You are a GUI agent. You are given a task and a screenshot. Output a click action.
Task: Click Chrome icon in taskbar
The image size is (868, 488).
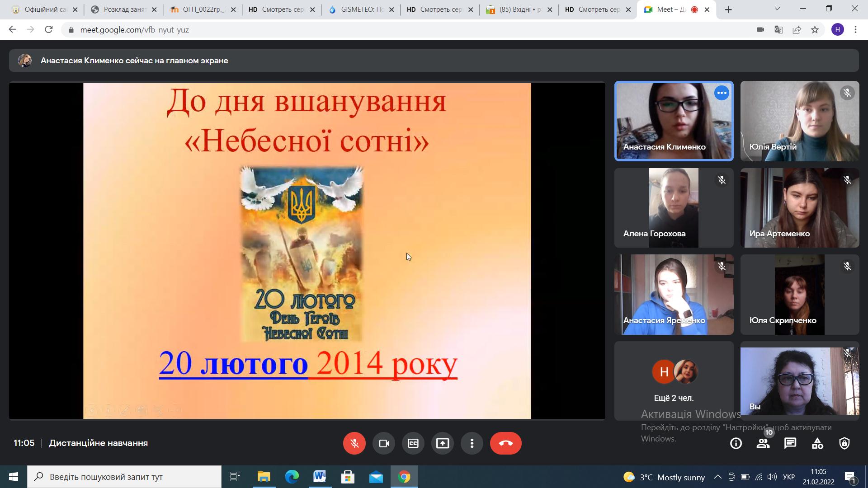click(404, 477)
